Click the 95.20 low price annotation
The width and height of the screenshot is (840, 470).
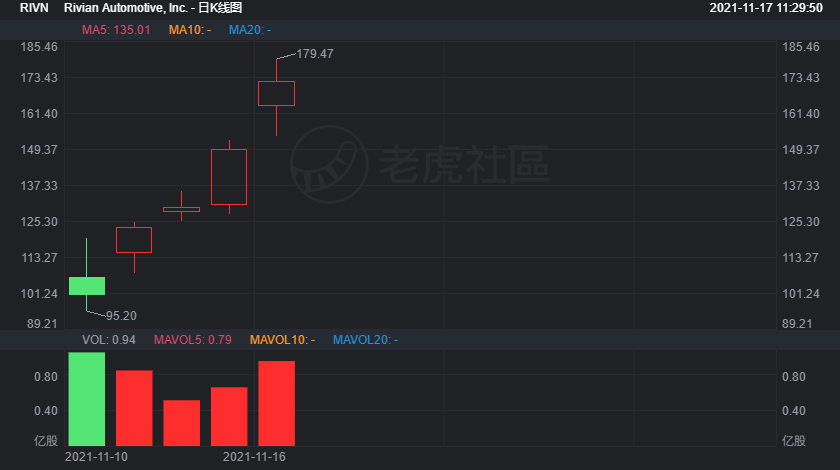coord(121,316)
